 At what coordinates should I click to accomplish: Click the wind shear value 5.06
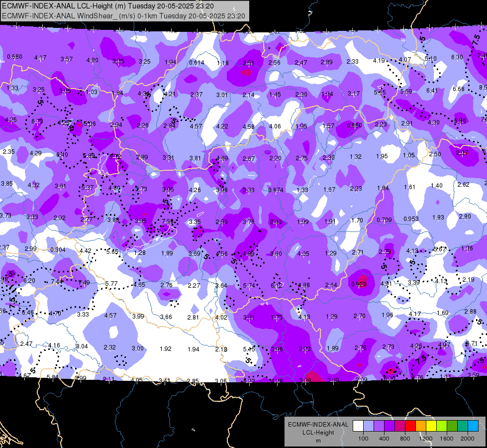[x=90, y=124]
